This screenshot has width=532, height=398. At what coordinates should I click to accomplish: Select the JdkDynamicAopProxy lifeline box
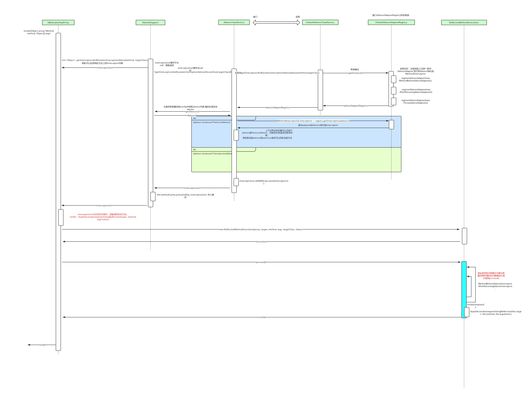click(x=58, y=23)
